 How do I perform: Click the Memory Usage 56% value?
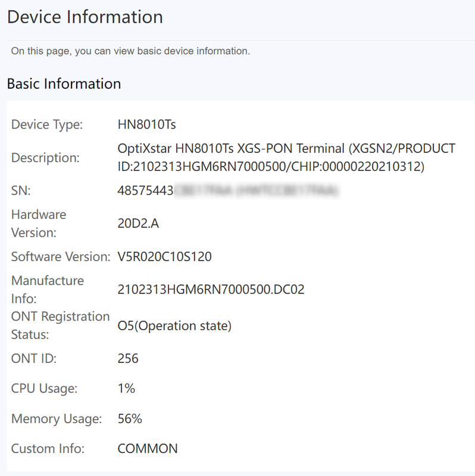[130, 419]
